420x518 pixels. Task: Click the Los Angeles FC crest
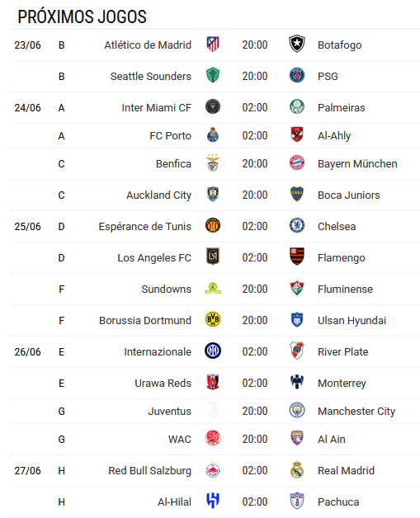coord(213,257)
